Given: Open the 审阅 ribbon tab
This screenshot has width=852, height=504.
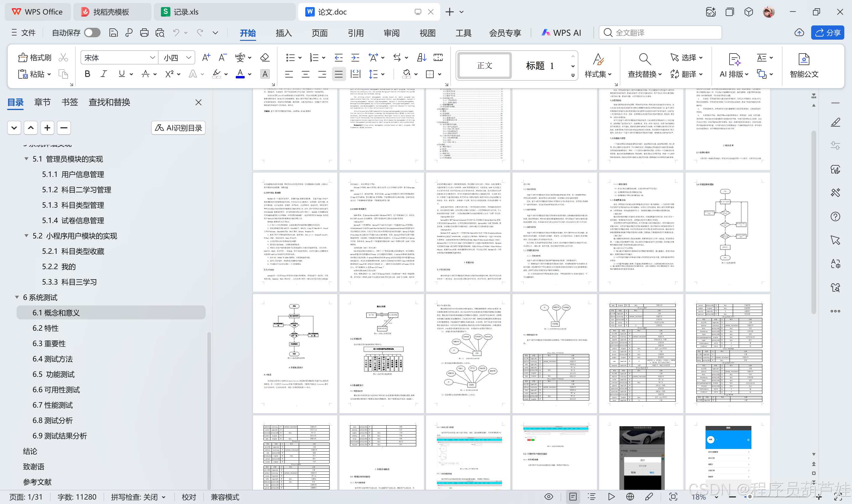Looking at the screenshot, I should coord(391,33).
